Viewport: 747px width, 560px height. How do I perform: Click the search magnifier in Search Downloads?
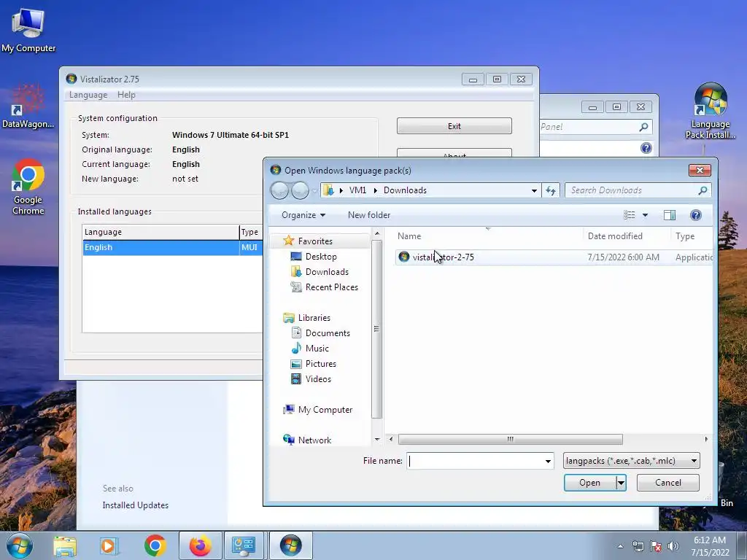703,190
